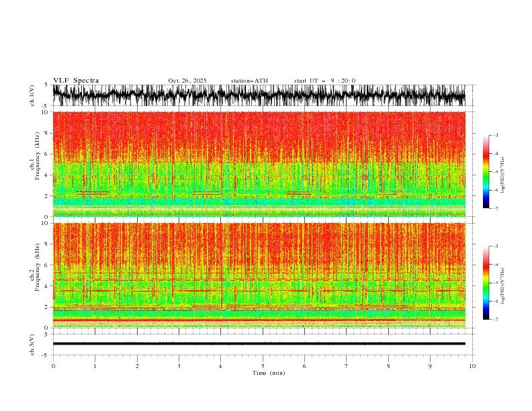Click the ch.1 color bar "-7" tick label
This screenshot has width=532, height=411.
496,208
